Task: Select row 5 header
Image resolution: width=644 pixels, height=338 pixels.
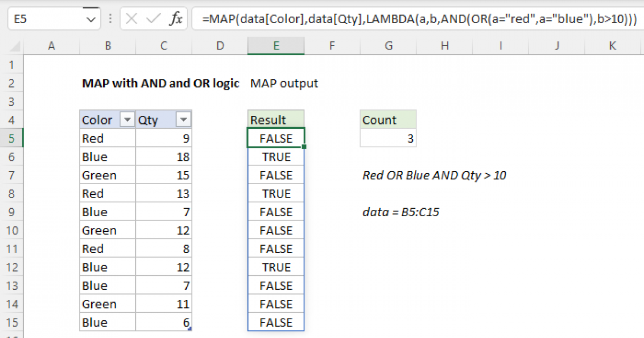Action: click(x=12, y=138)
